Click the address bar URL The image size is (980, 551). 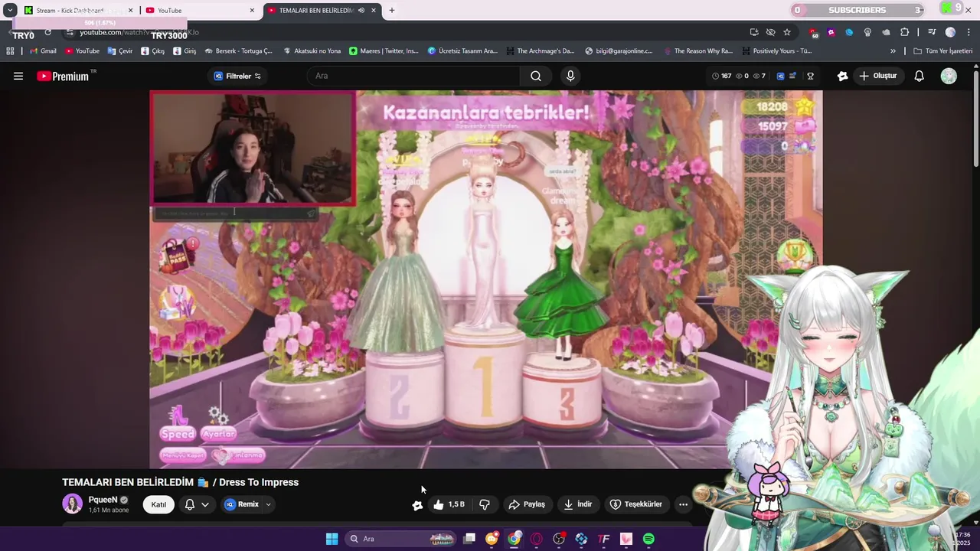pos(139,32)
